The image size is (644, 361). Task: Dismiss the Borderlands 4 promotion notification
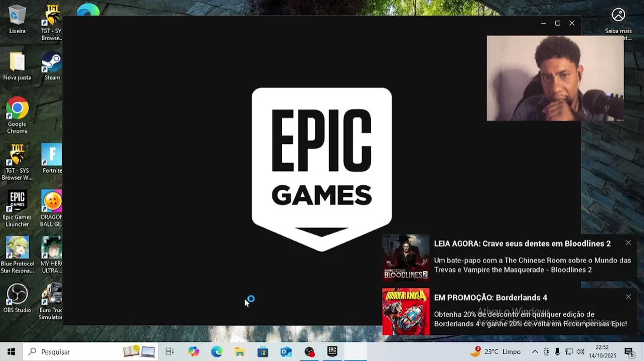click(628, 297)
